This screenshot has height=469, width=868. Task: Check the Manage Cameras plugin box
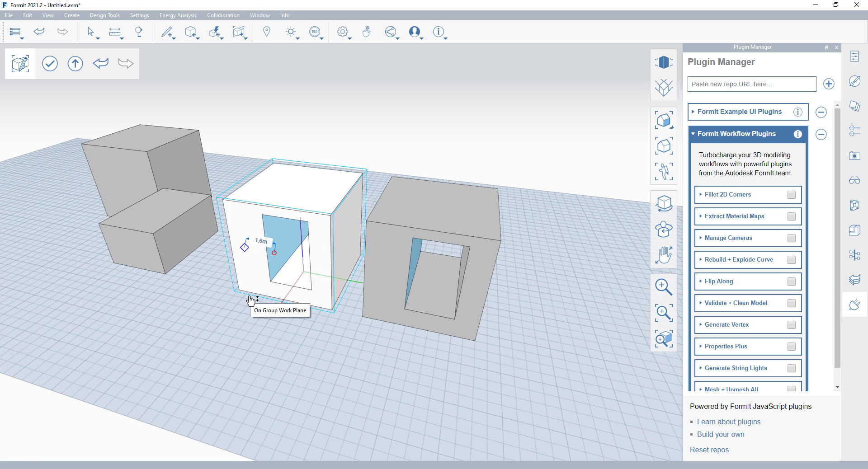tap(791, 238)
